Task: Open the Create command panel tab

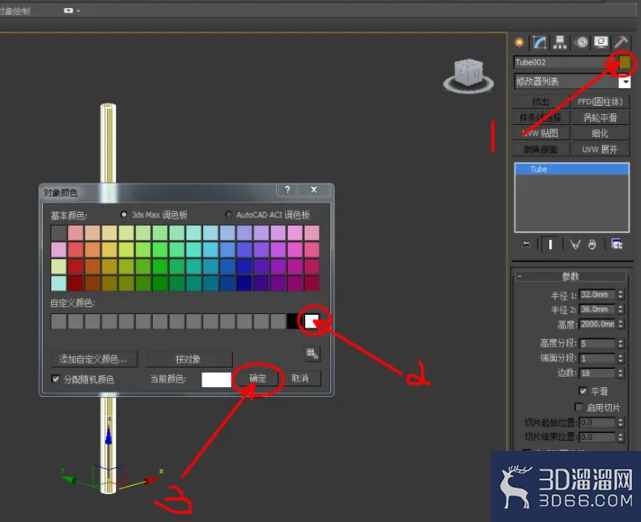Action: (520, 43)
